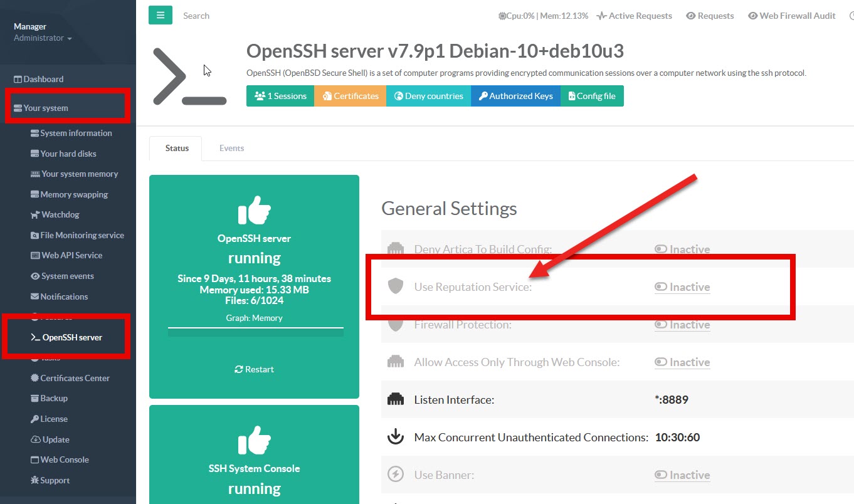
Task: Restart the OpenSSH server
Action: pos(254,369)
